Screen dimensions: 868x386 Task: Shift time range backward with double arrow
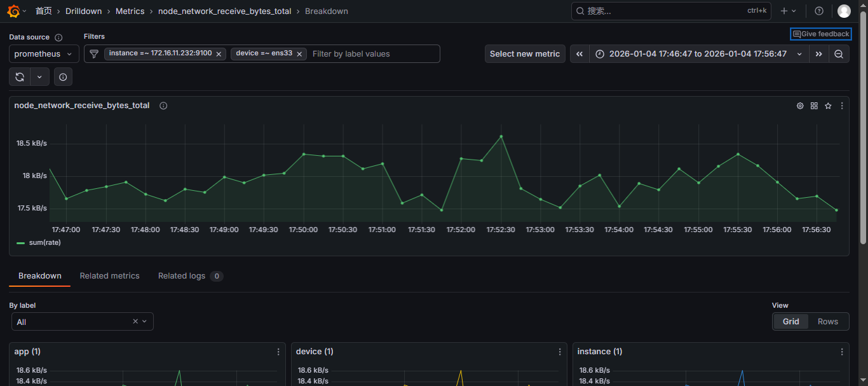580,54
